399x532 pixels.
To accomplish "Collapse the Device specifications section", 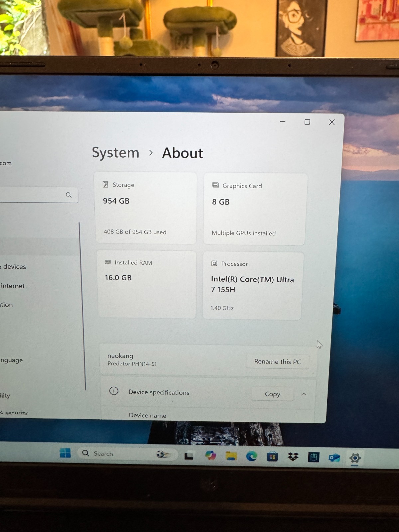I will click(x=304, y=394).
